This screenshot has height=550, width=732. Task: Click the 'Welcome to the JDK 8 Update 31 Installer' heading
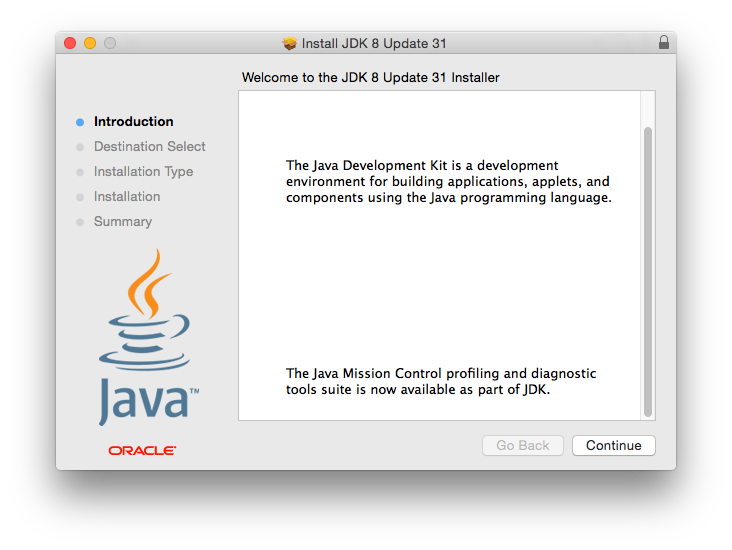point(371,78)
